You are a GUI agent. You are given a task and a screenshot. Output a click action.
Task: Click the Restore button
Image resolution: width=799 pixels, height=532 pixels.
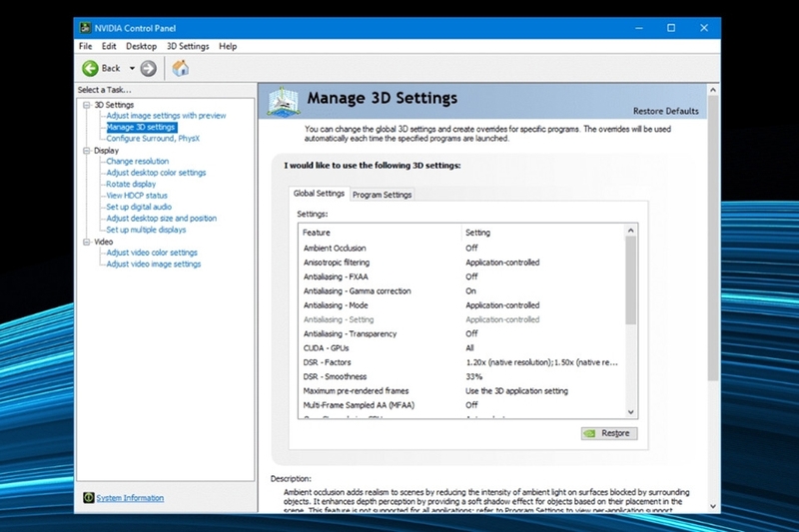(609, 433)
